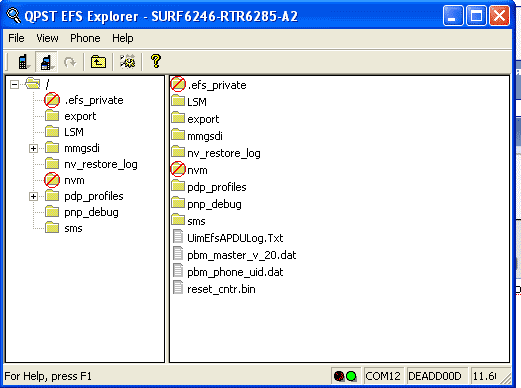Click the pdp_profiles folder icon in file list

click(x=178, y=186)
